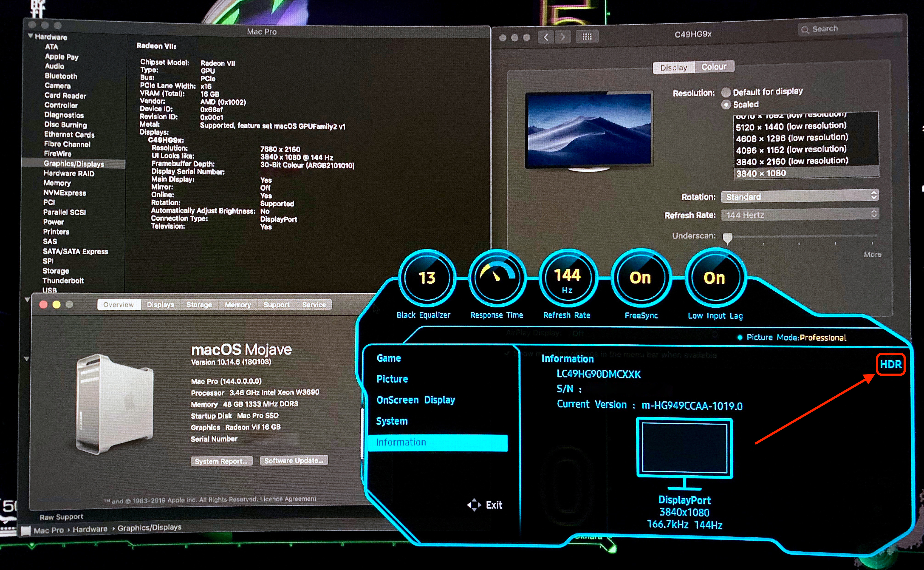Click the search magnifier icon in the C49HG9x window
924x570 pixels.
tap(805, 30)
